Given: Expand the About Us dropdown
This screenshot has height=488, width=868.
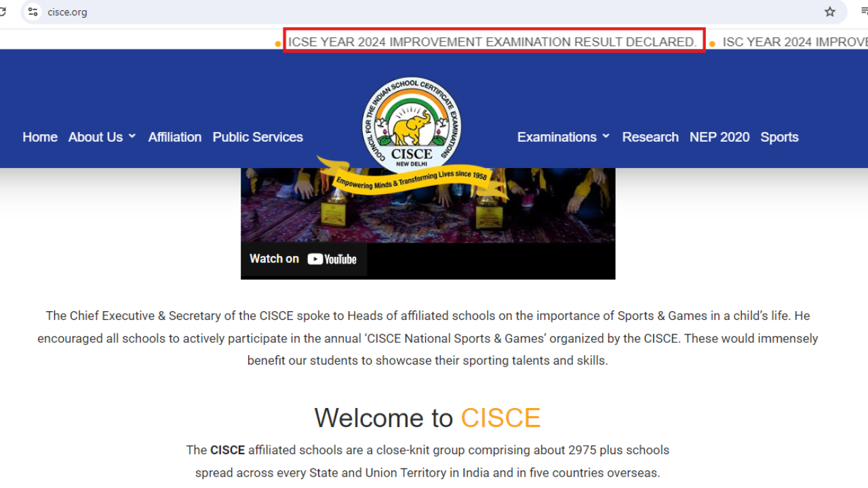Looking at the screenshot, I should [102, 137].
